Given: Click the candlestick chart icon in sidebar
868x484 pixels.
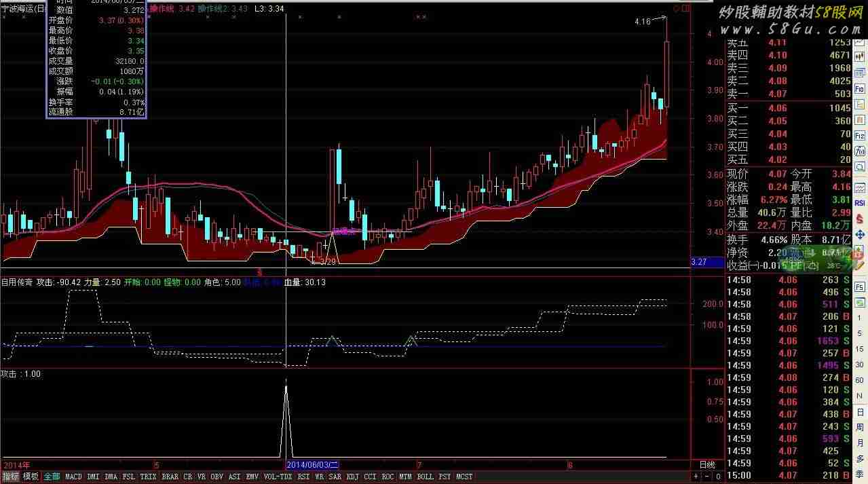Looking at the screenshot, I should point(860,57).
